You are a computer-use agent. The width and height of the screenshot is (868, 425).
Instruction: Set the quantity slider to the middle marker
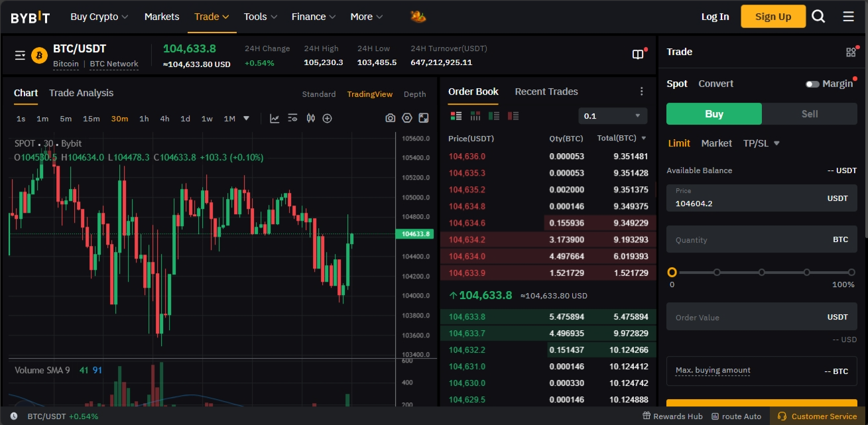761,273
